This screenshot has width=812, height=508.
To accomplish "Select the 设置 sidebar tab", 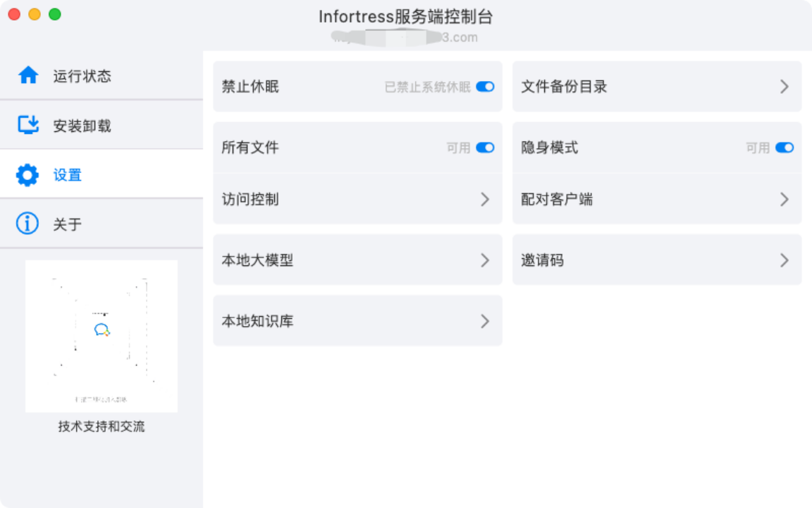I will pos(101,174).
